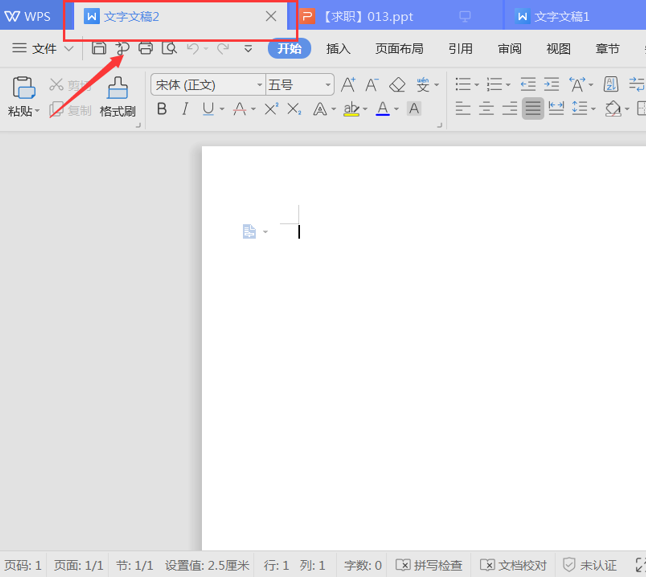
Task: Toggle Bold formatting
Action: coord(162,109)
